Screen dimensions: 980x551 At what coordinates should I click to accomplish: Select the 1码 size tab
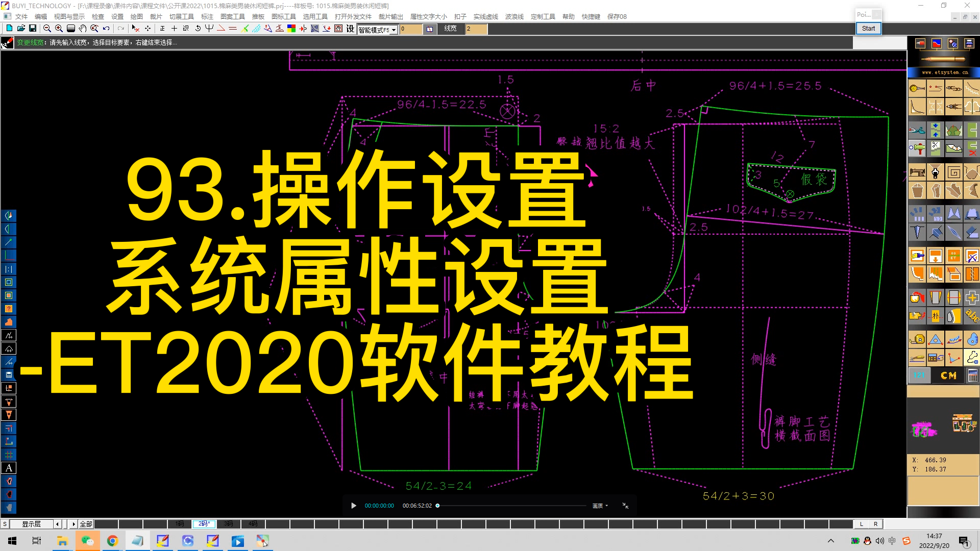coord(180,523)
